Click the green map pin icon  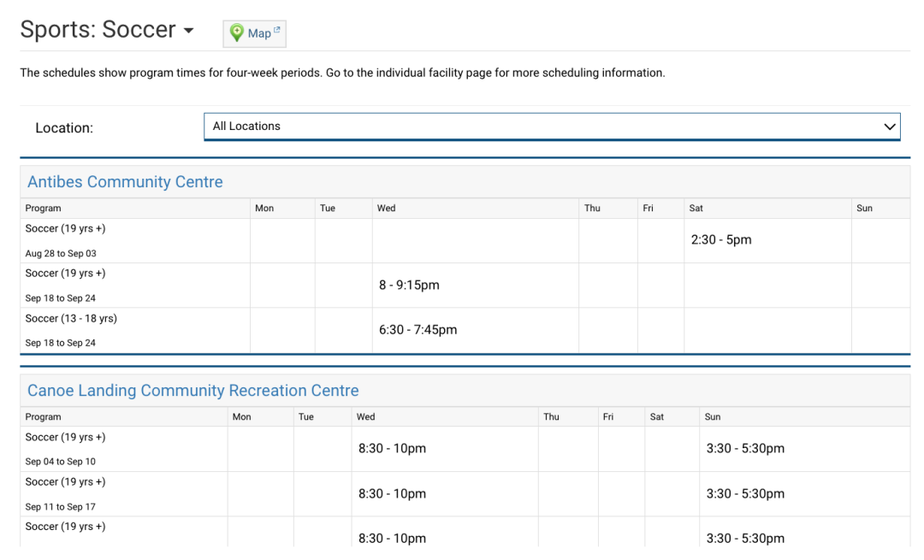point(236,33)
